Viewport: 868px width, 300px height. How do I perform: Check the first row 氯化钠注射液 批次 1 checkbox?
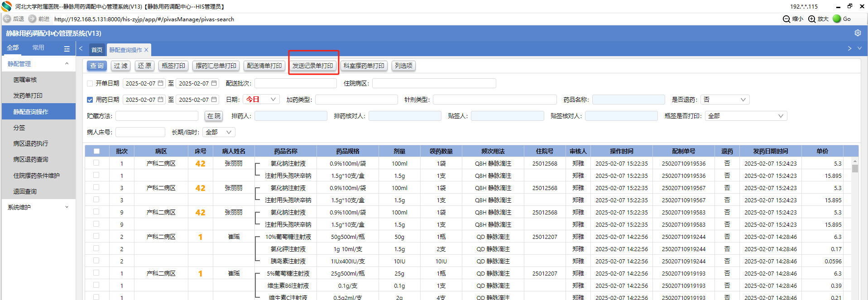pyautogui.click(x=96, y=163)
